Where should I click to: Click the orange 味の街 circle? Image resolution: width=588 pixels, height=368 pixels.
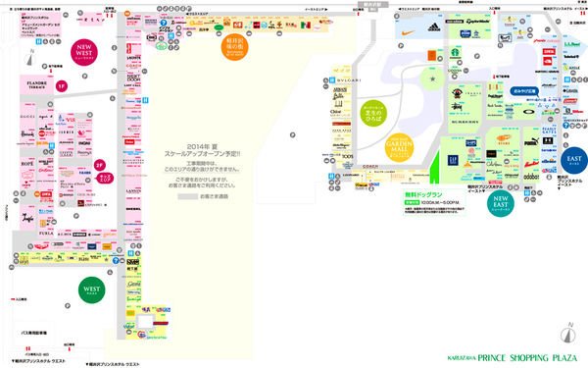coord(235,46)
